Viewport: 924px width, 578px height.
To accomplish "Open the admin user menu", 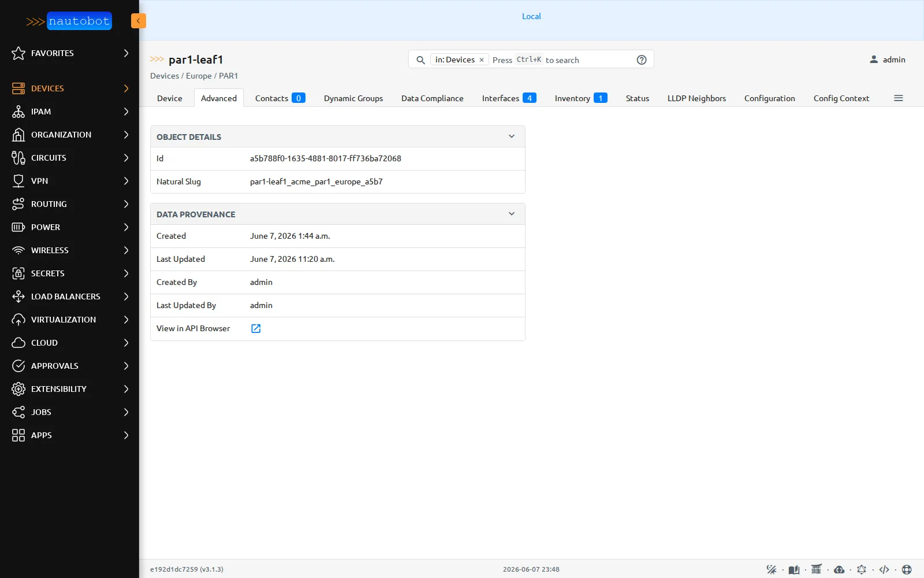I will 888,60.
